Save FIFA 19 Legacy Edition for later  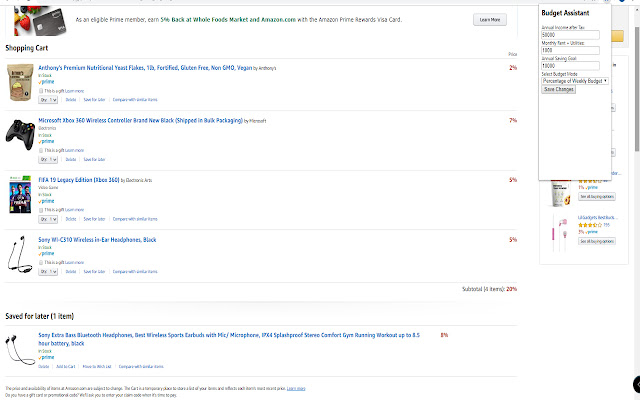click(94, 219)
